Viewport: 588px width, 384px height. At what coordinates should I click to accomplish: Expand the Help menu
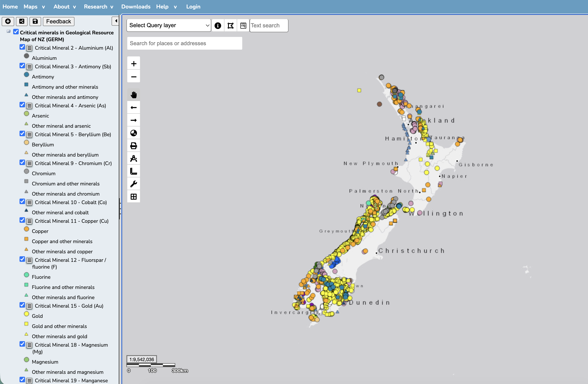pyautogui.click(x=166, y=7)
